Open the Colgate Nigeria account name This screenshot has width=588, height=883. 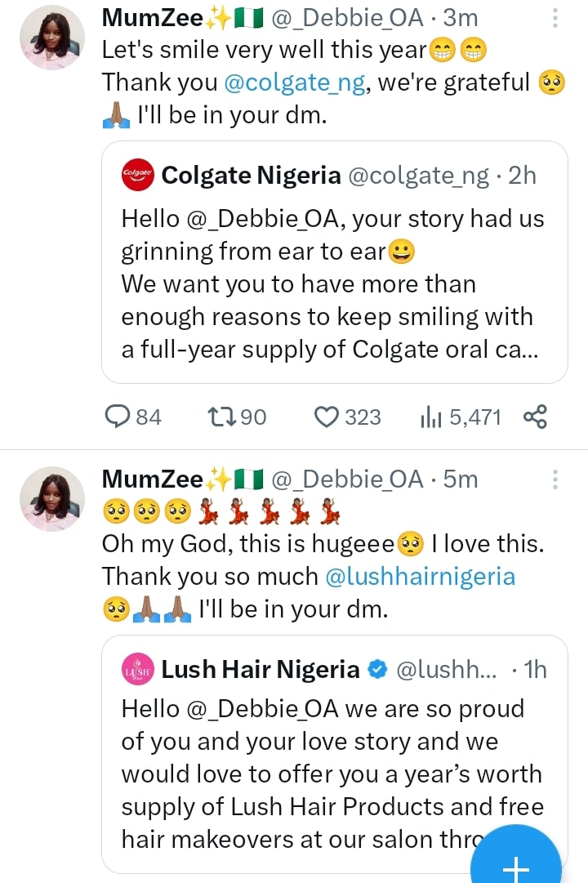pos(251,176)
